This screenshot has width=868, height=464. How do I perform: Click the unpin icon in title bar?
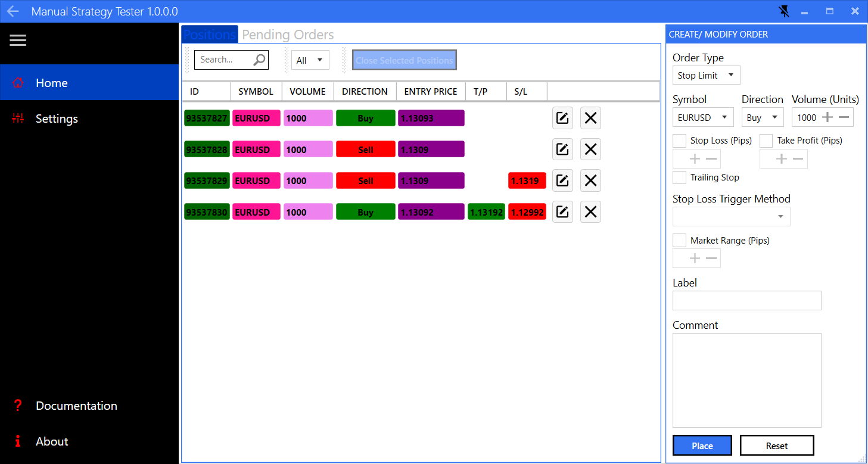pyautogui.click(x=785, y=11)
